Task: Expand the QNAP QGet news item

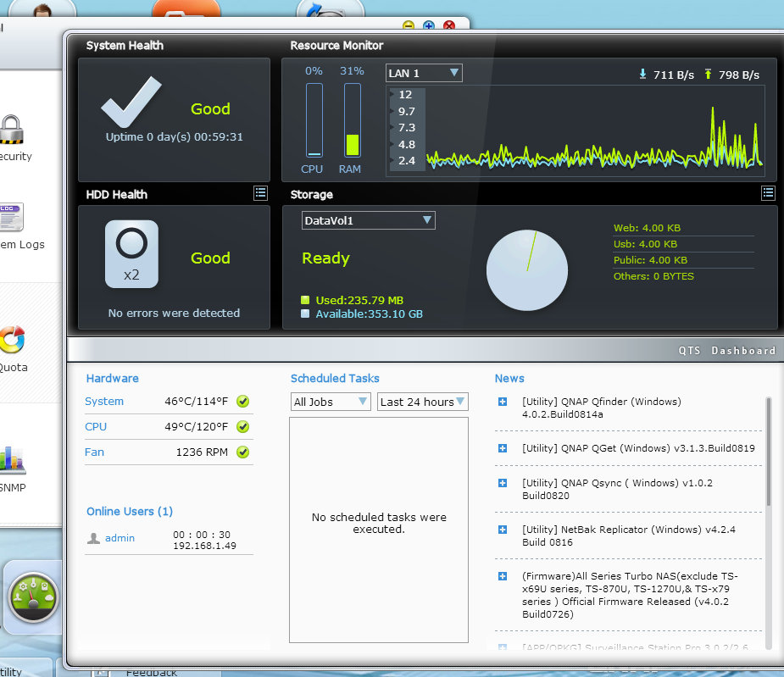Action: tap(503, 448)
